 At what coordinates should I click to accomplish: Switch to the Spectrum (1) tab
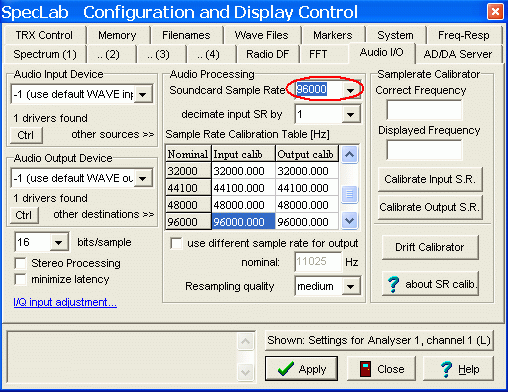tap(45, 54)
